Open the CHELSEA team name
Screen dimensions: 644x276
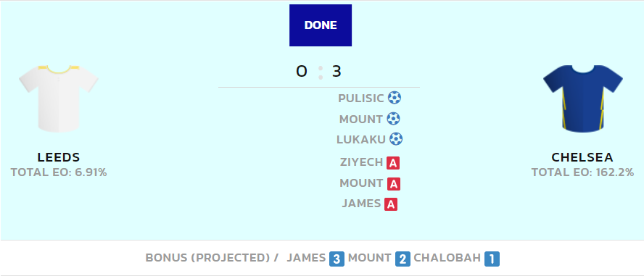click(x=582, y=157)
